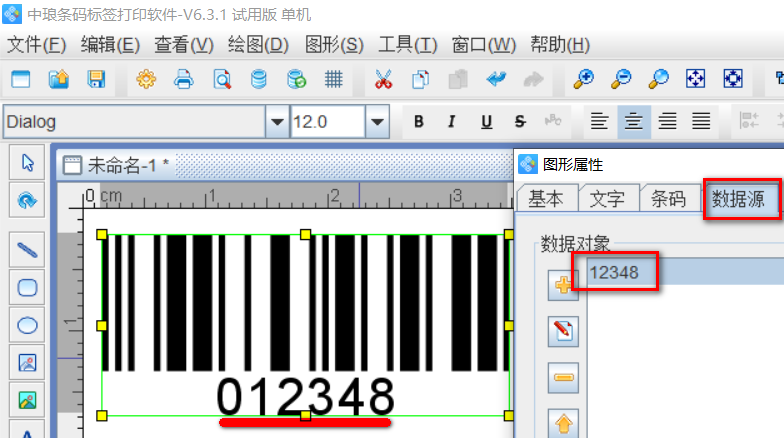Select the rounded rectangle tool
The width and height of the screenshot is (784, 438).
pyautogui.click(x=27, y=288)
